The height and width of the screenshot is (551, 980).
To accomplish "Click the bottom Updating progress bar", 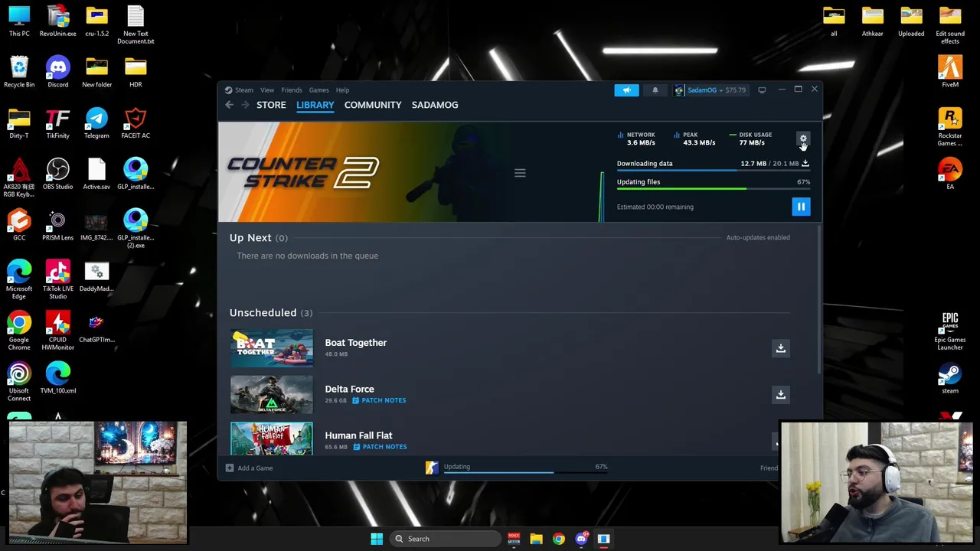I will (525, 472).
